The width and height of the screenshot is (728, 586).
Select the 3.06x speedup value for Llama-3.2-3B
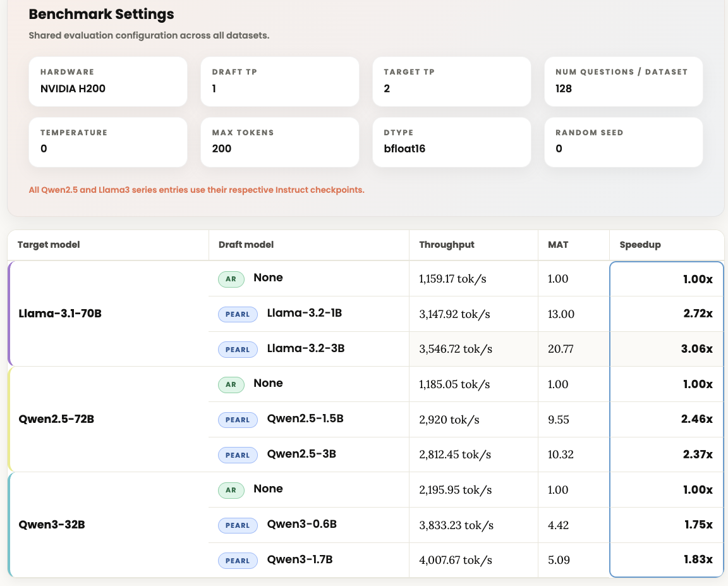tap(698, 349)
